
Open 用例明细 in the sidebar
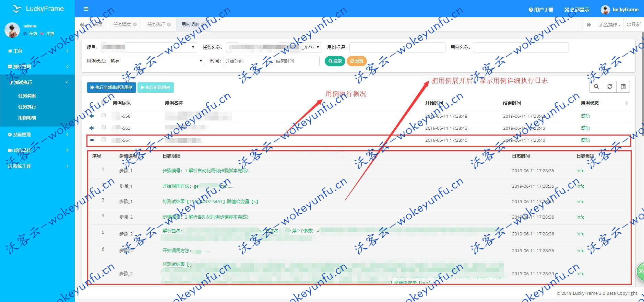coord(27,118)
